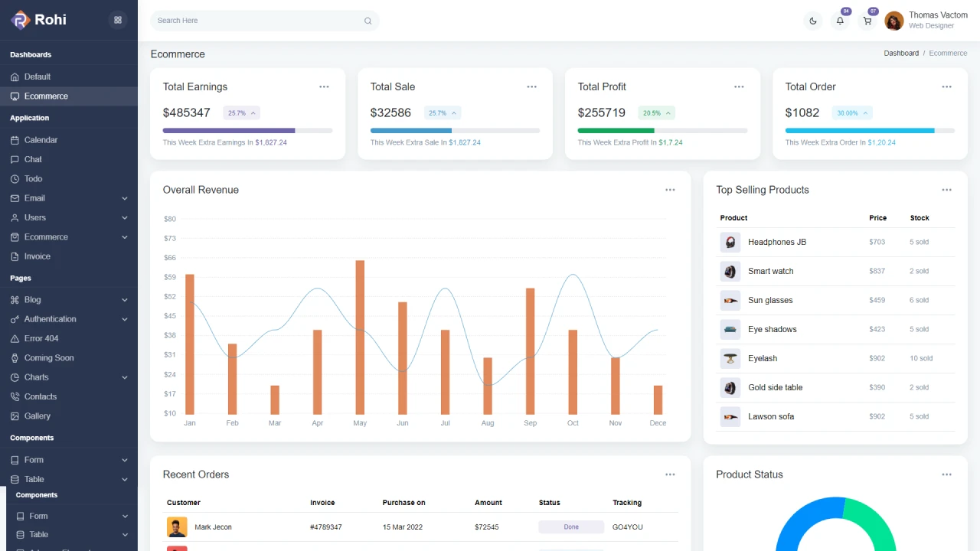Expand the Charts menu chevron
Viewport: 980px width, 551px height.
point(125,377)
